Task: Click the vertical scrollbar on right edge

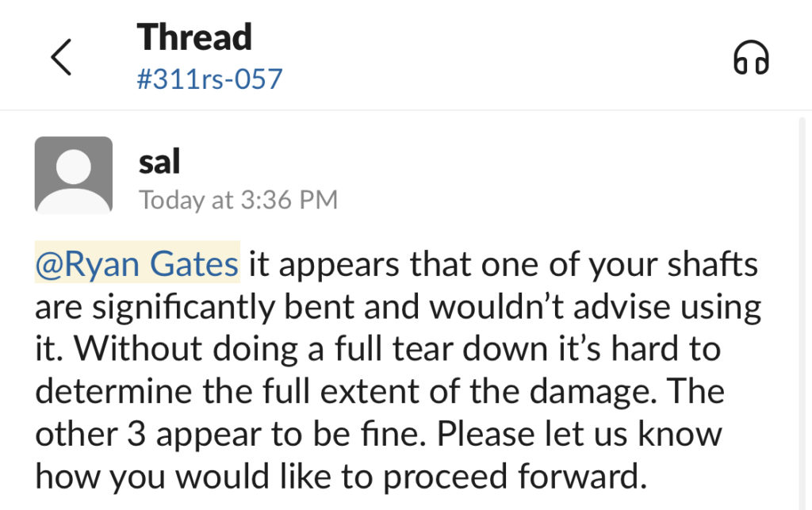Action: click(802, 314)
